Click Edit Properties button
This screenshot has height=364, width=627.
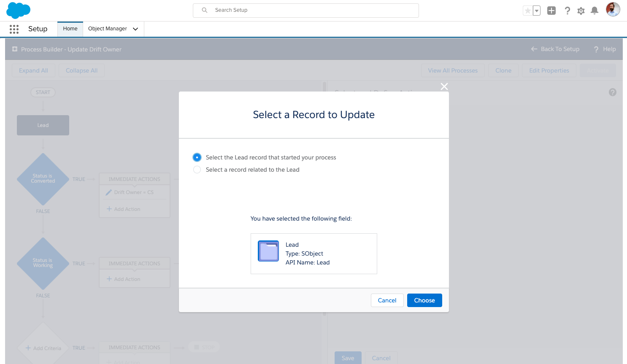point(549,70)
